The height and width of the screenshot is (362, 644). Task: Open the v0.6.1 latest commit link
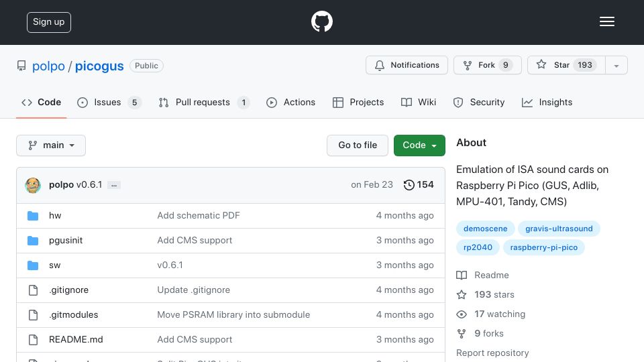(89, 185)
